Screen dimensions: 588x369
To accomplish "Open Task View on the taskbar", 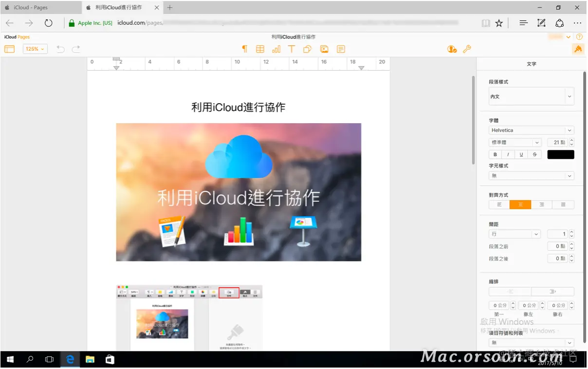I will (49, 360).
